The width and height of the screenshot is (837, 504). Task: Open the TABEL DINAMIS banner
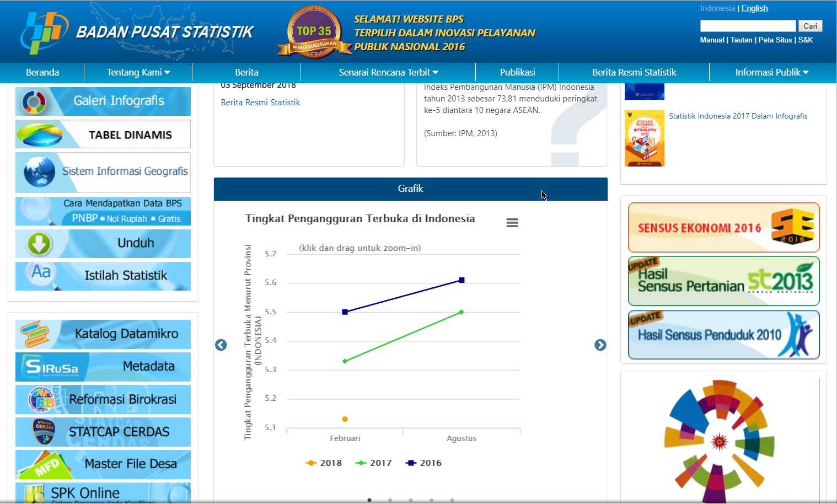pyautogui.click(x=103, y=134)
